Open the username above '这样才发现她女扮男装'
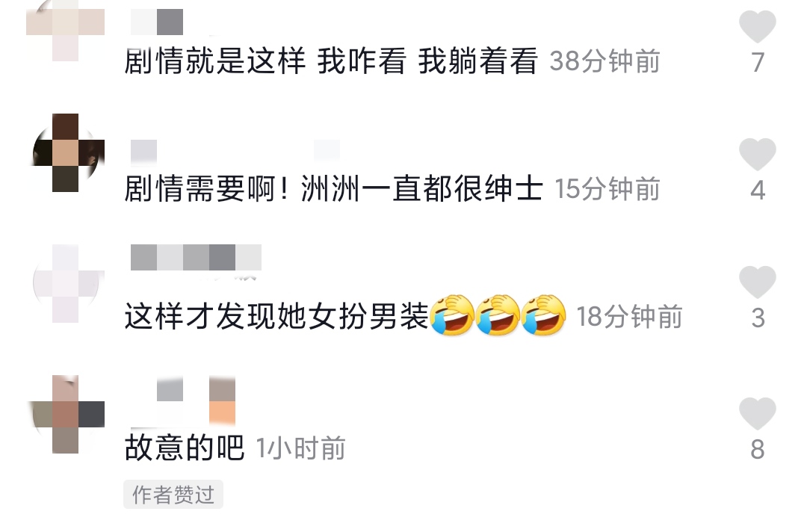 196,257
